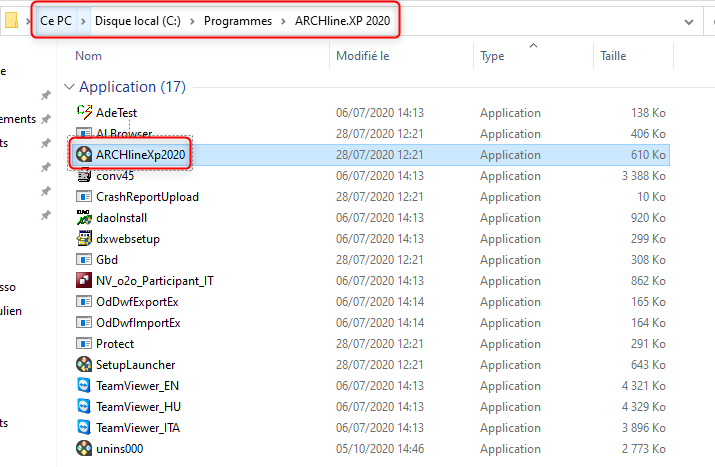Click the OdDwfExportEx file name
This screenshot has height=467, width=715.
[137, 301]
